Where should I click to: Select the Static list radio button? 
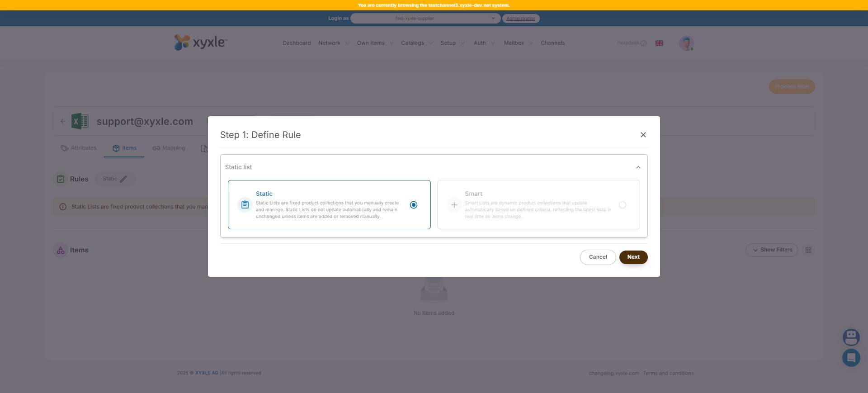(413, 205)
